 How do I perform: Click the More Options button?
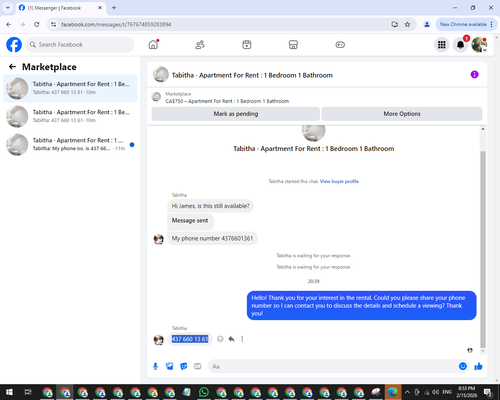tap(402, 114)
